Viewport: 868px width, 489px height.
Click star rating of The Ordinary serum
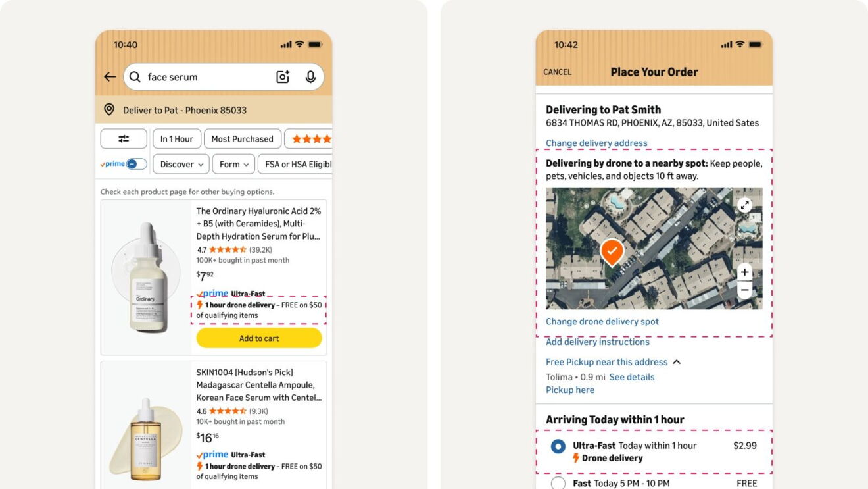[228, 249]
